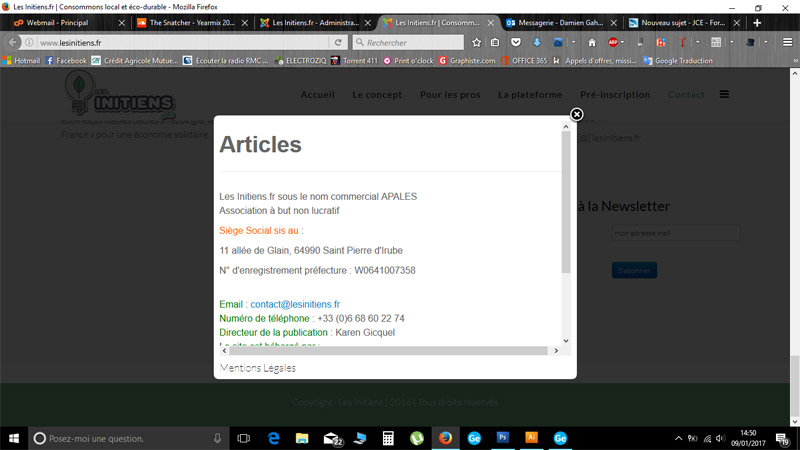This screenshot has width=800, height=450.
Task: Show more bookmarks chevron
Action: [795, 61]
